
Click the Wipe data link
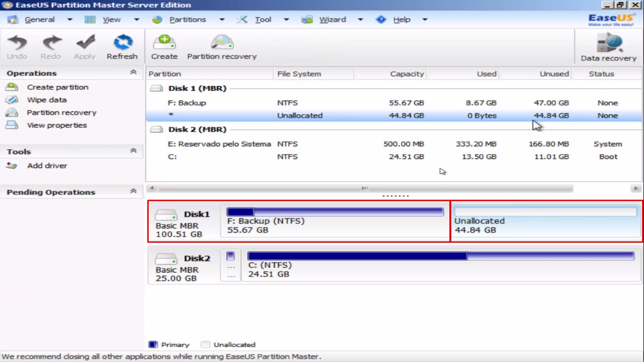pos(47,100)
